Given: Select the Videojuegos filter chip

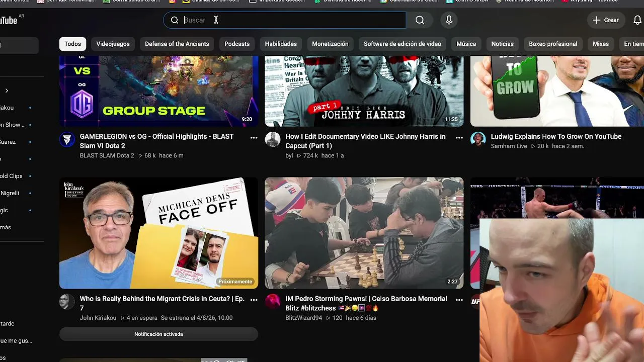Looking at the screenshot, I should 113,44.
